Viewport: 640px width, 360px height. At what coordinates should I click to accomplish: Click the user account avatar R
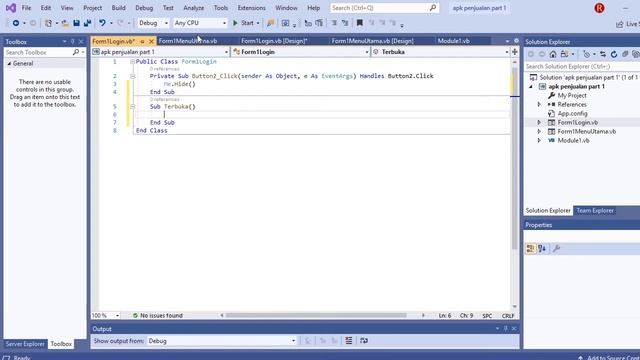tap(599, 8)
